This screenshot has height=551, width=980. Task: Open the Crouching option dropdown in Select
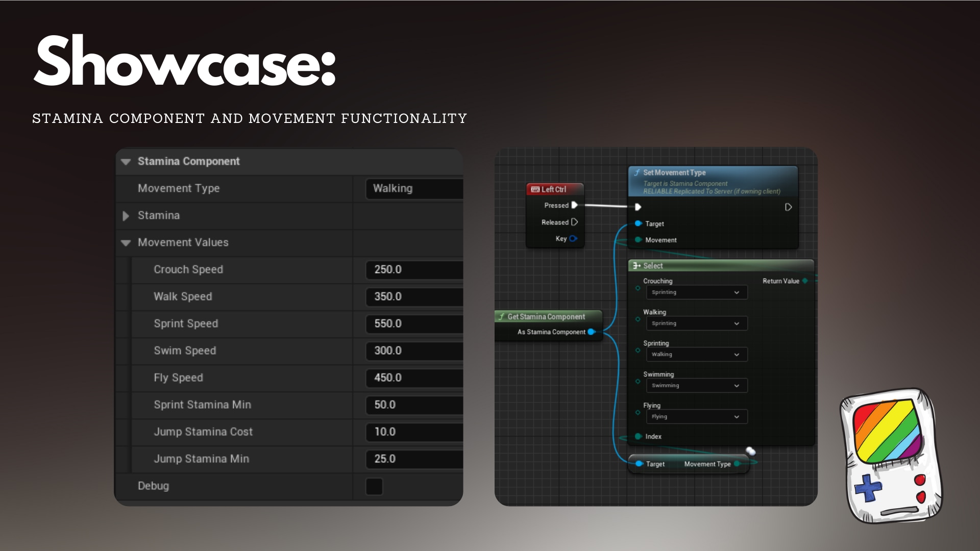[x=696, y=292]
